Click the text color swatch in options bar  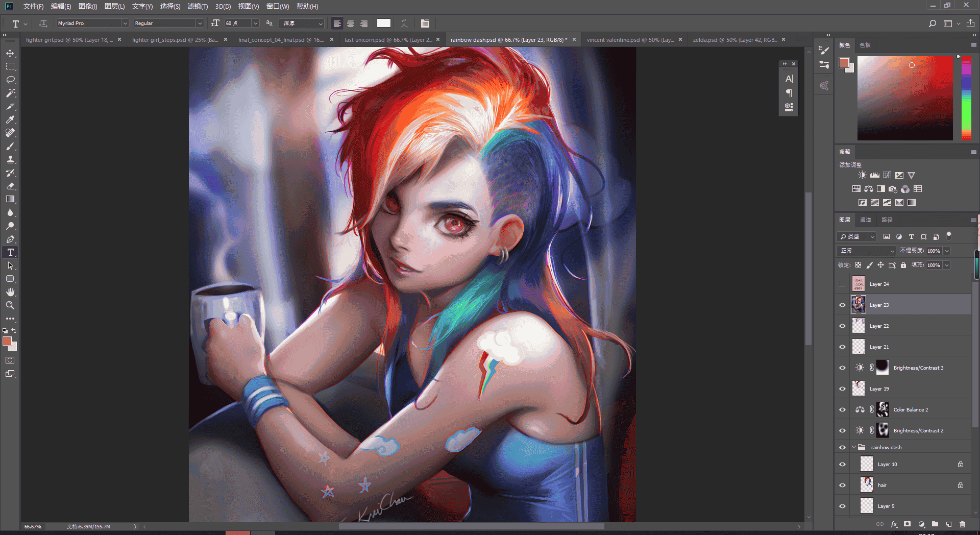coord(384,23)
